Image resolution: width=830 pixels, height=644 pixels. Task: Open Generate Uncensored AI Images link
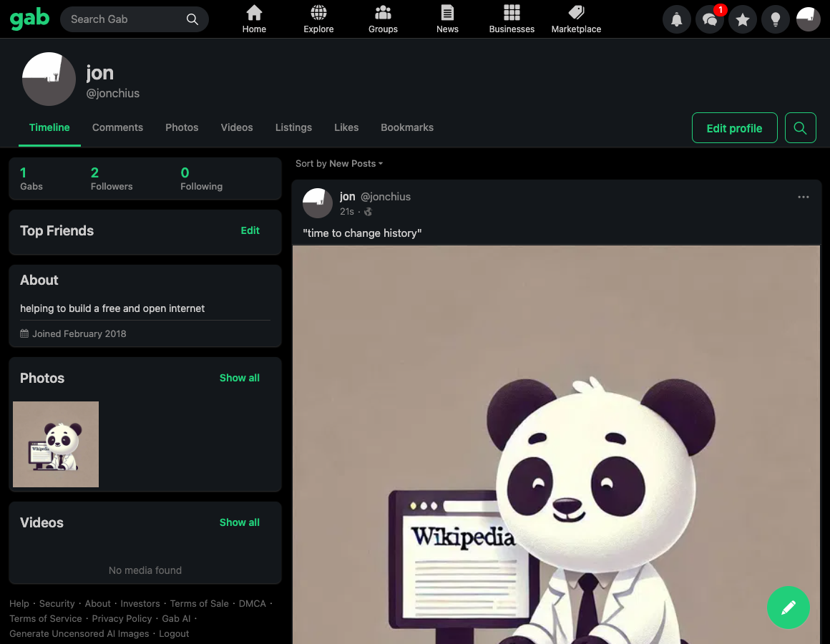click(79, 633)
